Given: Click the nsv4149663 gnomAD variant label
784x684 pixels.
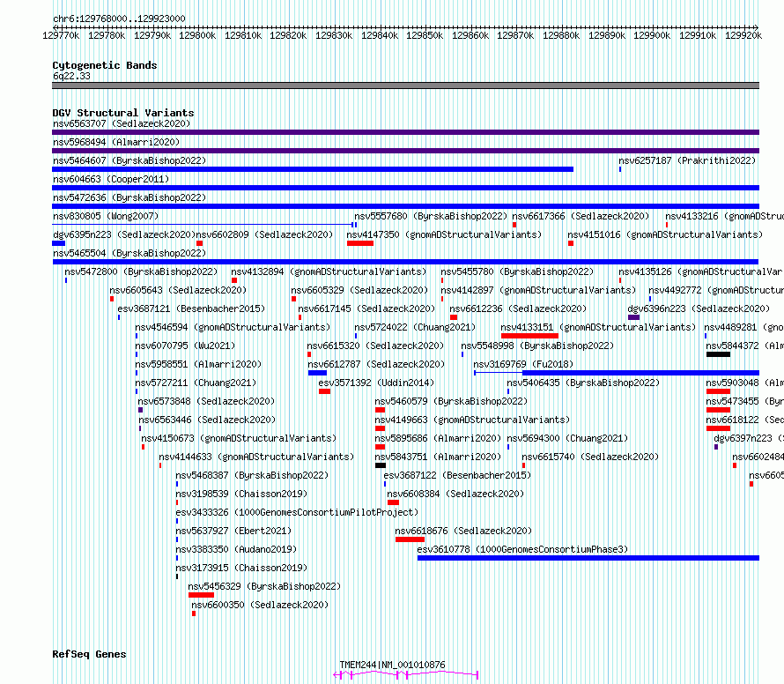Looking at the screenshot, I should [x=472, y=420].
